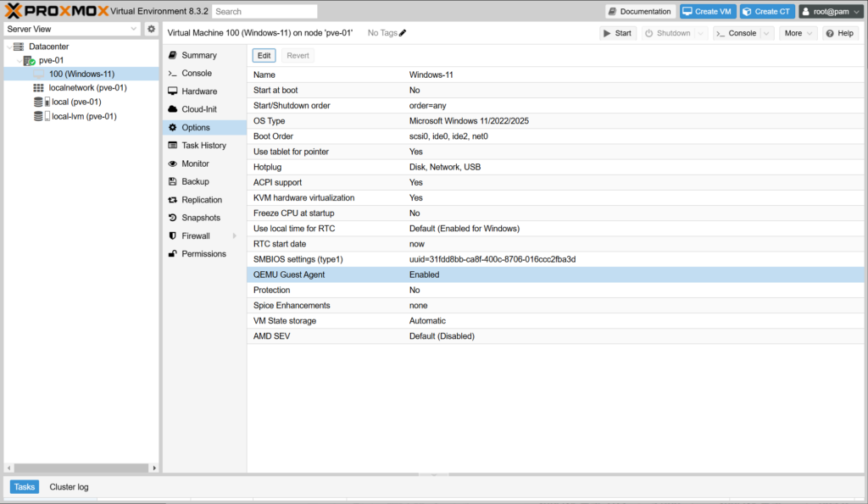This screenshot has height=504, width=868.
Task: Select the Windows-11 VM in the tree
Action: [x=81, y=75]
